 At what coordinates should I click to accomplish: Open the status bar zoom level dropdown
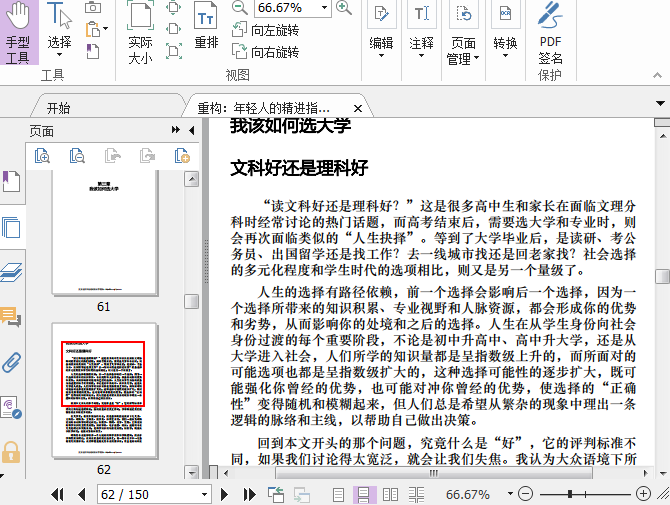(x=510, y=494)
